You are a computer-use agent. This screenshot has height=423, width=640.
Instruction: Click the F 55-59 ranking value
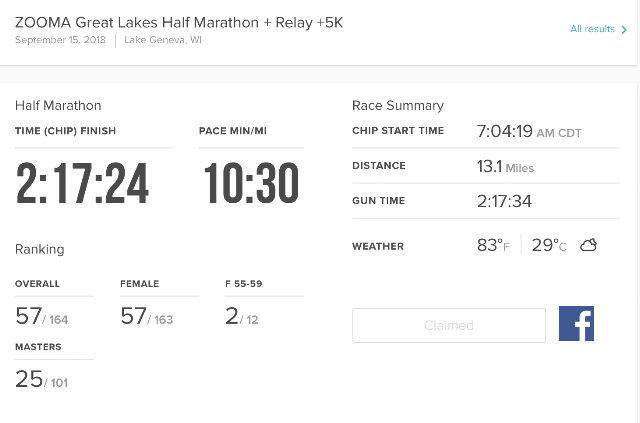coord(242,316)
